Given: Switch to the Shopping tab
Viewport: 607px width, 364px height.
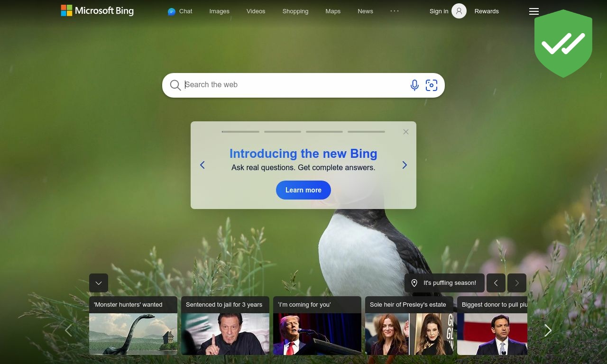Looking at the screenshot, I should (x=295, y=11).
